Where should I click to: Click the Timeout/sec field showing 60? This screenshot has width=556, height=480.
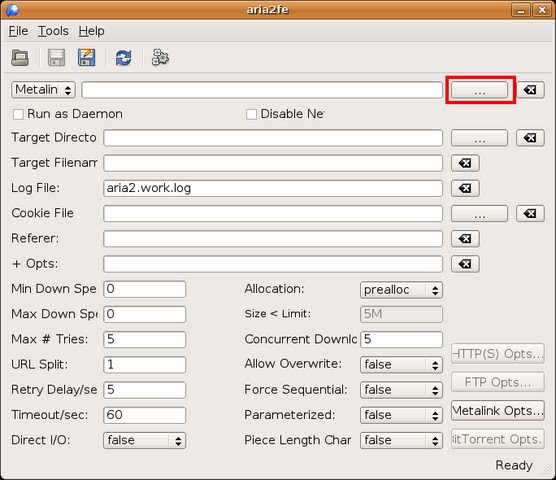pos(144,415)
